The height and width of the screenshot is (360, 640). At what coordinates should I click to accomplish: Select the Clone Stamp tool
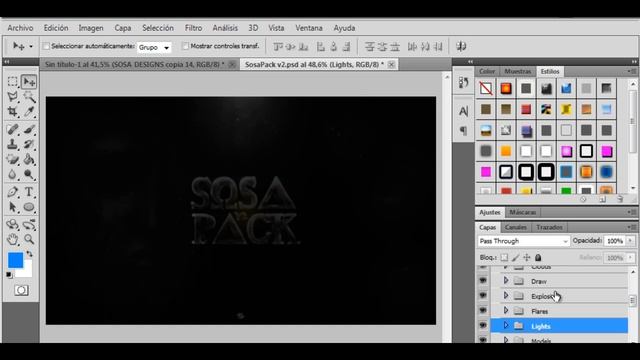tap(13, 144)
